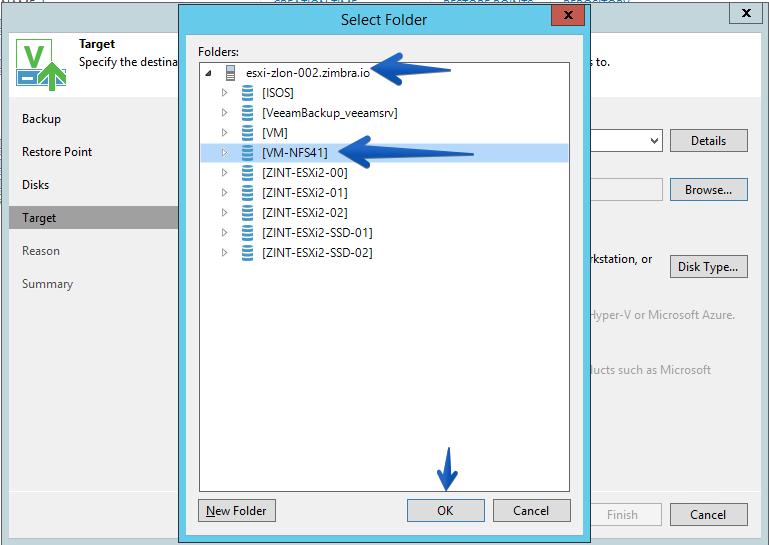The height and width of the screenshot is (545, 769).
Task: Click the ESXi host server icon
Action: pyautogui.click(x=230, y=73)
